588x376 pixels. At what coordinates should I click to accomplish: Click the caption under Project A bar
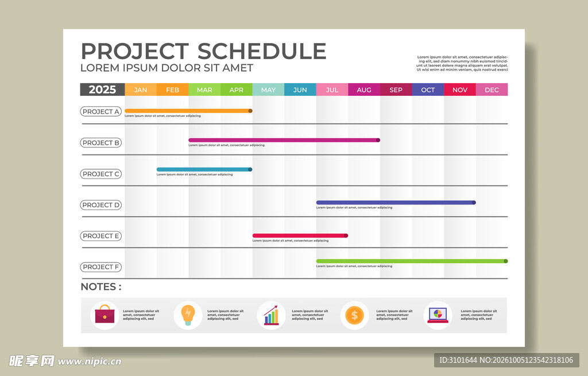(x=163, y=116)
